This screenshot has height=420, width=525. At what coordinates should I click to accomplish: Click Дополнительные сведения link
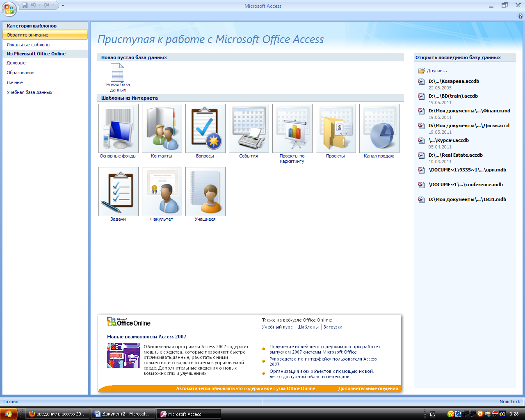(x=368, y=388)
